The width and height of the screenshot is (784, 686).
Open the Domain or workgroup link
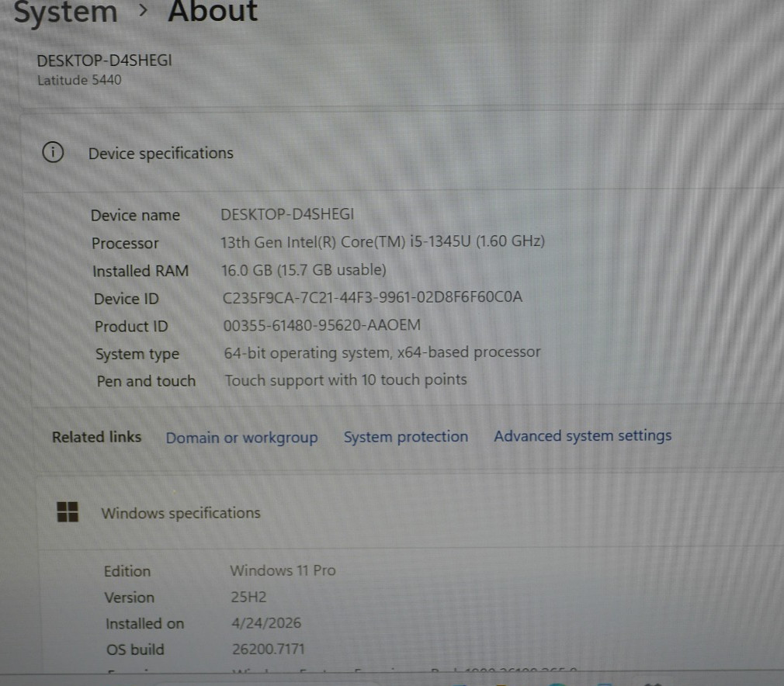241,438
